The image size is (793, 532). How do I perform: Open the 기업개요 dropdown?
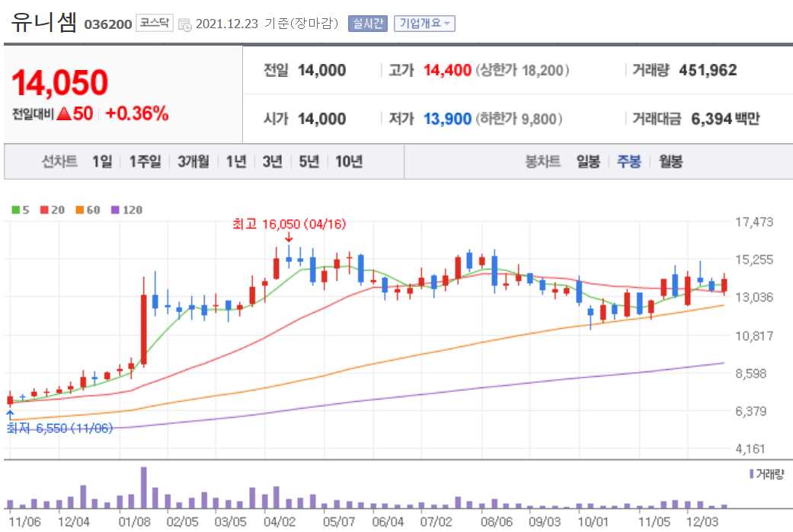[423, 24]
